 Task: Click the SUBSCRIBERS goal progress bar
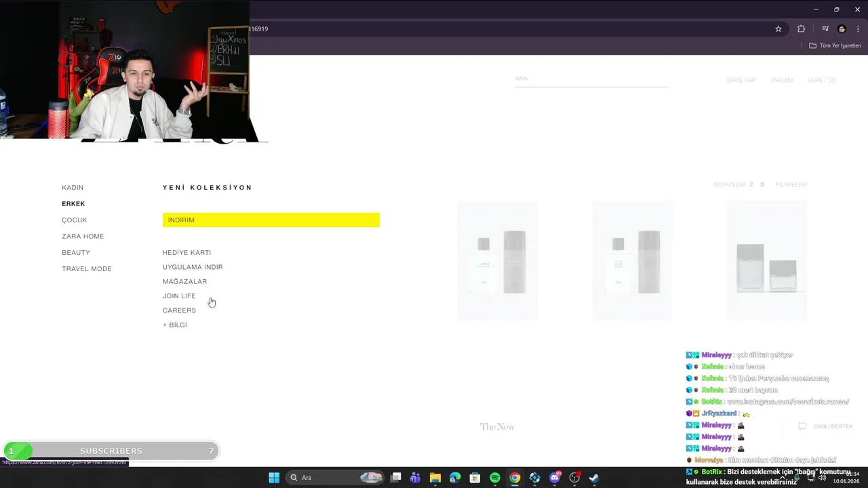click(x=111, y=451)
